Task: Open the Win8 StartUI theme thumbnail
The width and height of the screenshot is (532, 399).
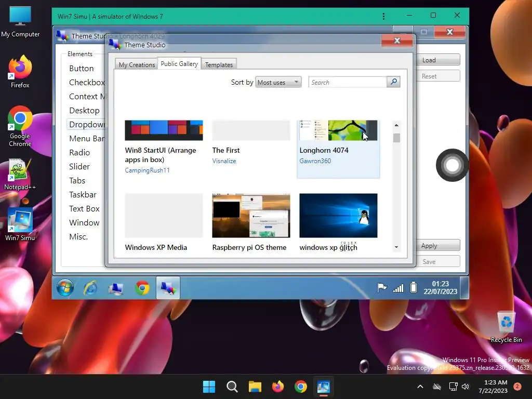Action: [x=164, y=130]
